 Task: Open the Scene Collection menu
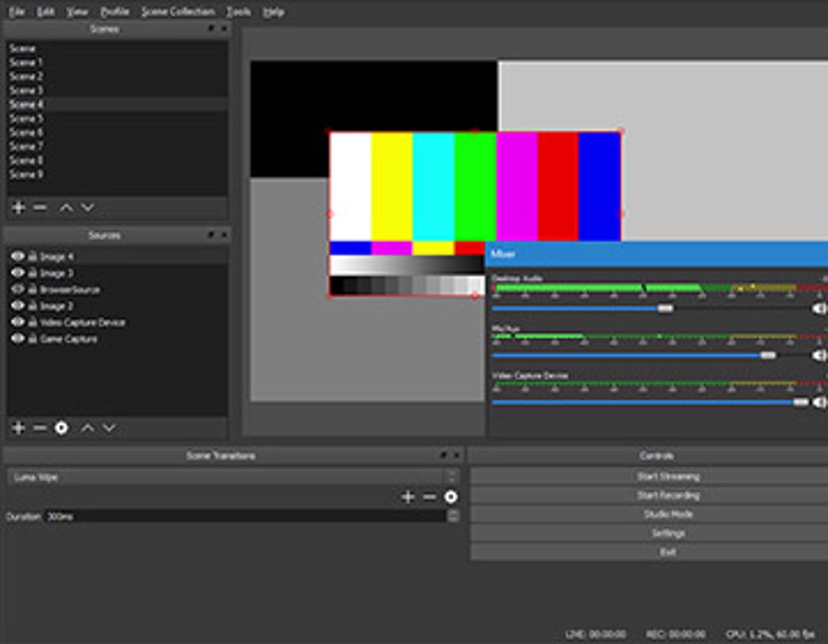[x=177, y=11]
